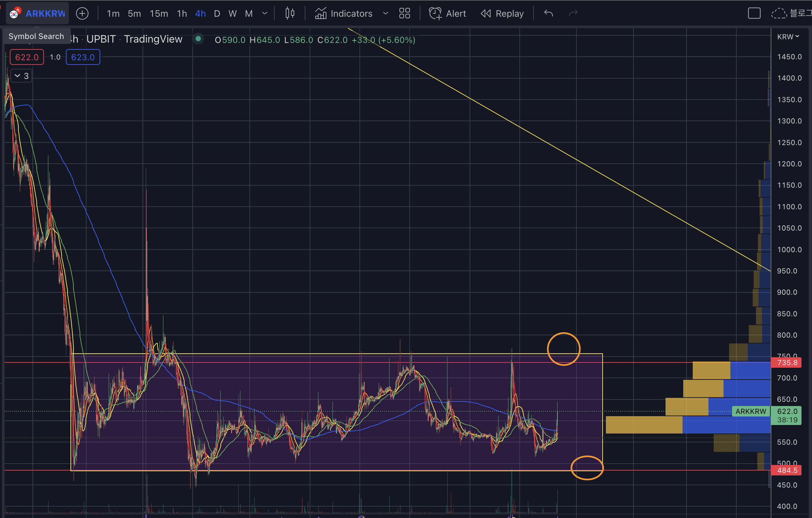
Task: Click the green market status dot
Action: point(198,39)
